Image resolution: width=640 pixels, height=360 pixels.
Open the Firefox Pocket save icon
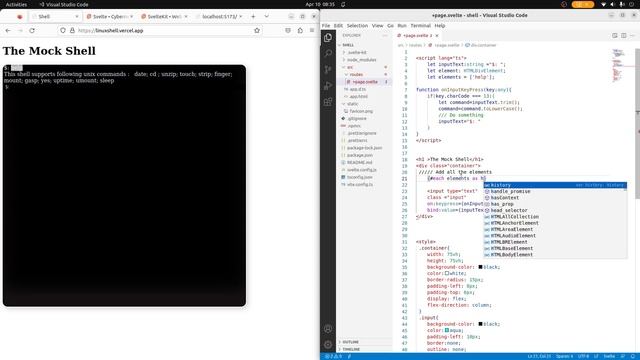pyautogui.click(x=288, y=31)
